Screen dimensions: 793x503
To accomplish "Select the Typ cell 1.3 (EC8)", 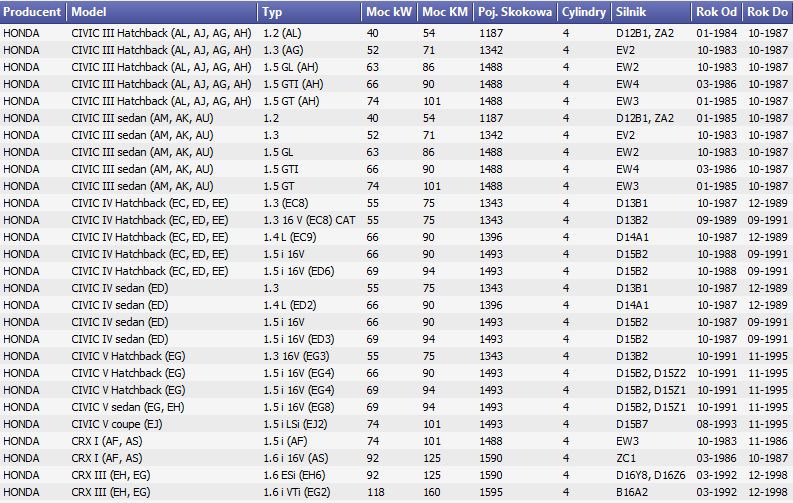I will click(x=286, y=203).
